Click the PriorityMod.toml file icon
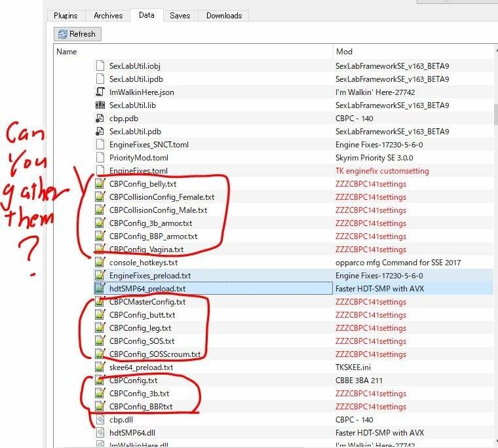 [100, 157]
